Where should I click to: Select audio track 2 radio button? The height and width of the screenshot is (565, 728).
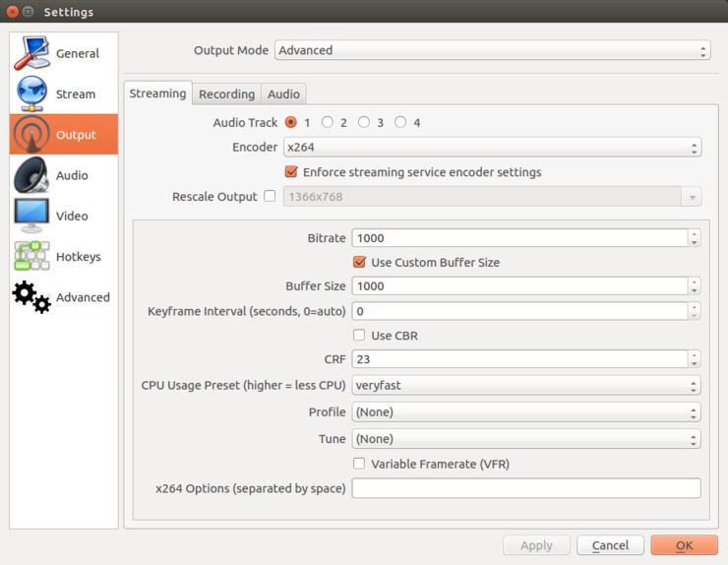[328, 122]
